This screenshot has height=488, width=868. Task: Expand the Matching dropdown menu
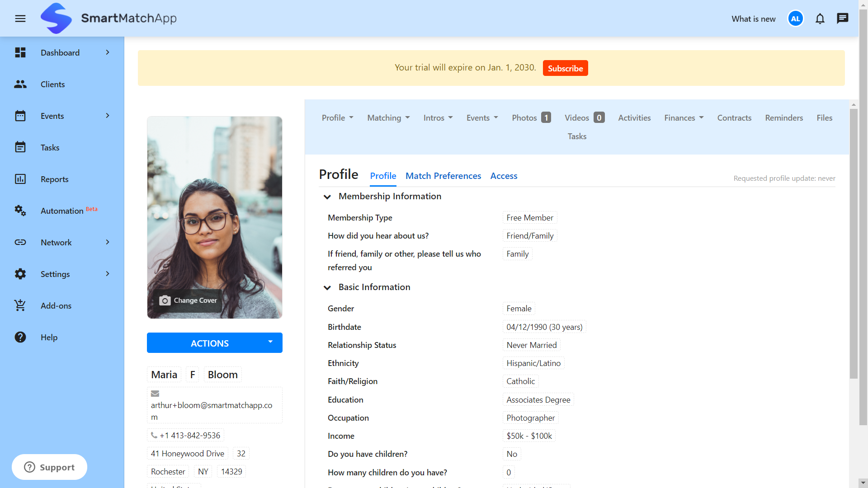[388, 118]
